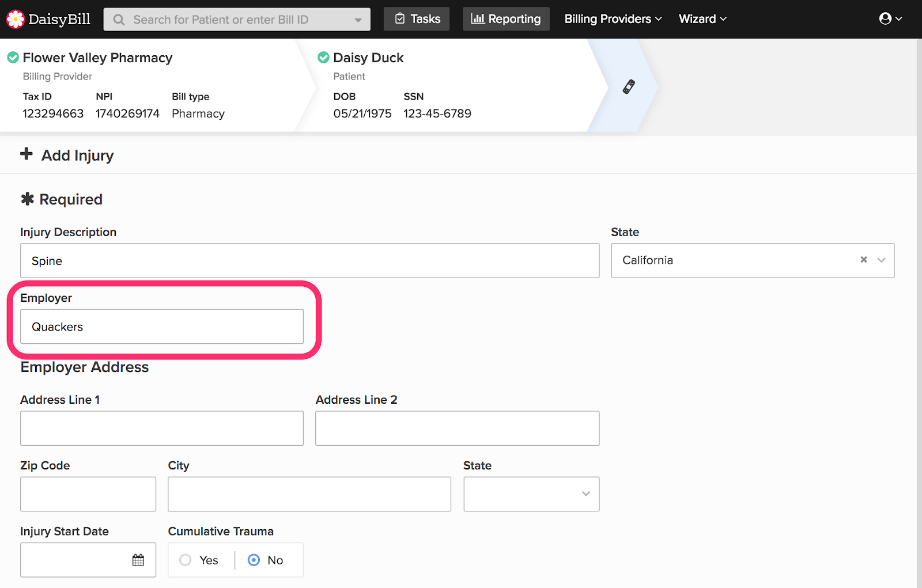The width and height of the screenshot is (922, 588).
Task: Select Yes for Cumulative Trauma
Action: pyautogui.click(x=186, y=560)
